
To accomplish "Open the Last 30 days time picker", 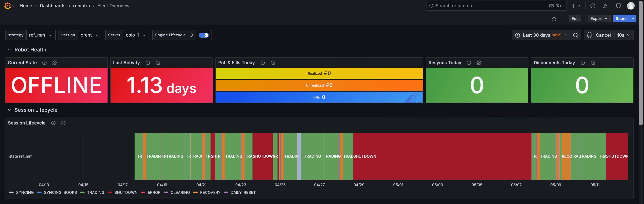I will [x=541, y=35].
